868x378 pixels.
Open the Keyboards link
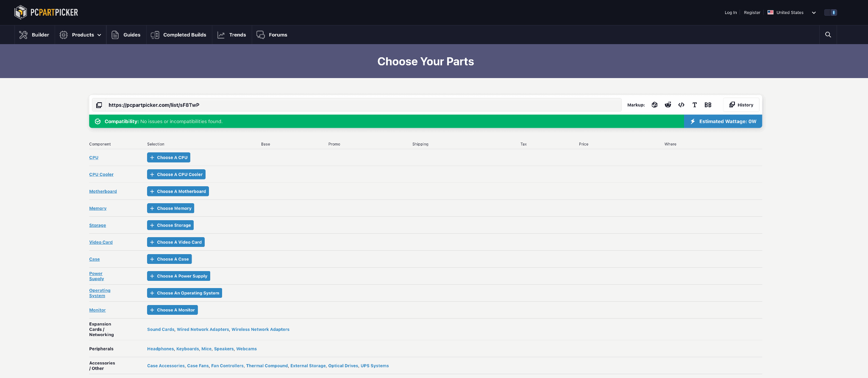tap(188, 349)
